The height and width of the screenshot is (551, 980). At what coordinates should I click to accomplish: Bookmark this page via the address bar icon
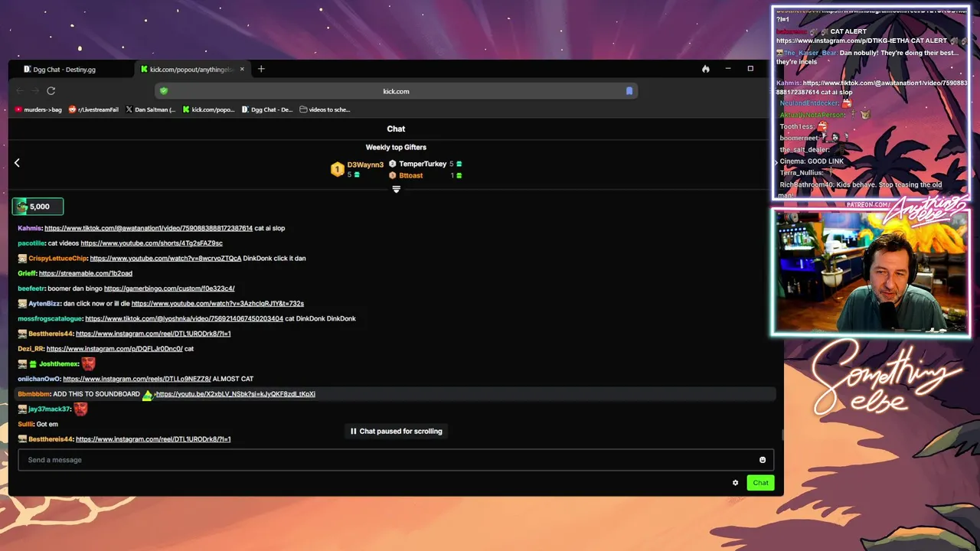[629, 91]
